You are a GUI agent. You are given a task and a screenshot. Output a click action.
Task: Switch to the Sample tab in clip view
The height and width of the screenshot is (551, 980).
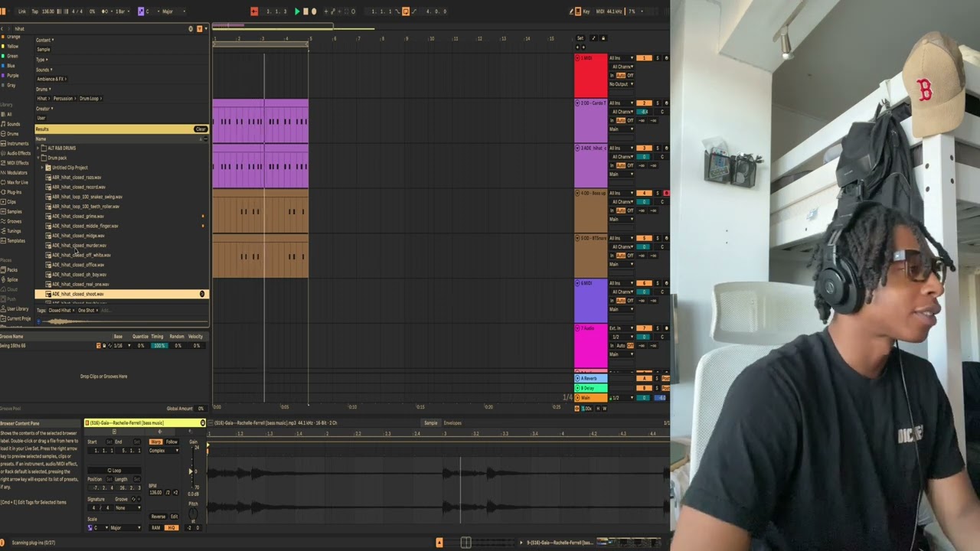click(431, 423)
